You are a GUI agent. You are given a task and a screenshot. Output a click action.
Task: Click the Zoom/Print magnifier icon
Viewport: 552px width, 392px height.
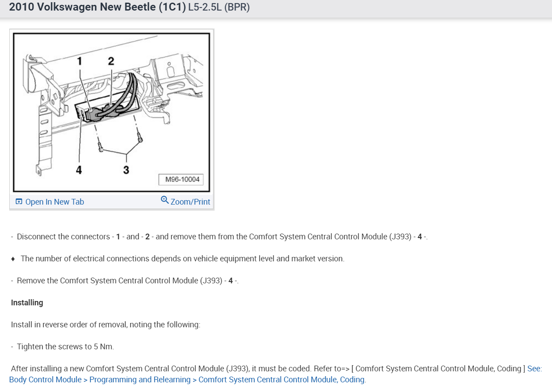tap(165, 200)
